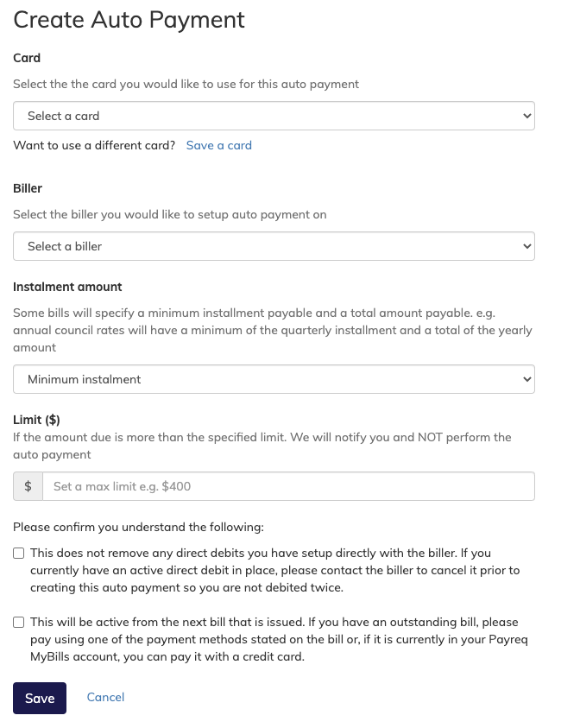Expand the biller dropdown via its chevron
The width and height of the screenshot is (580, 728).
527,246
